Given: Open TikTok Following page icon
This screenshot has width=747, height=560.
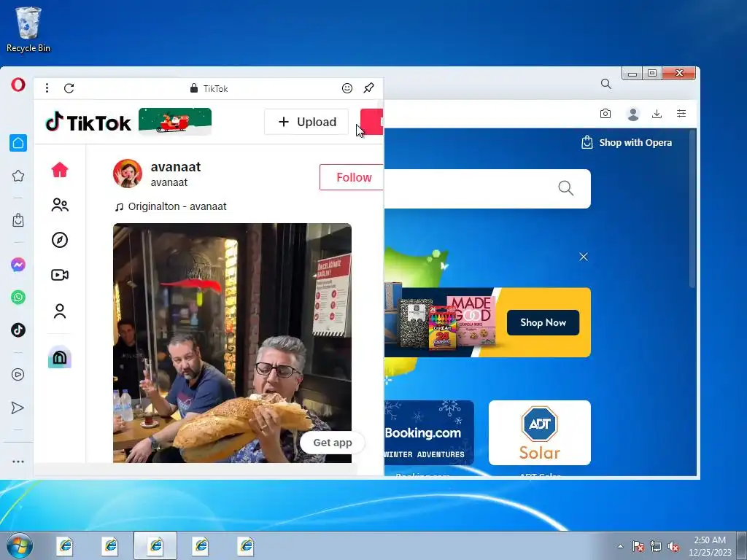Looking at the screenshot, I should (60, 205).
